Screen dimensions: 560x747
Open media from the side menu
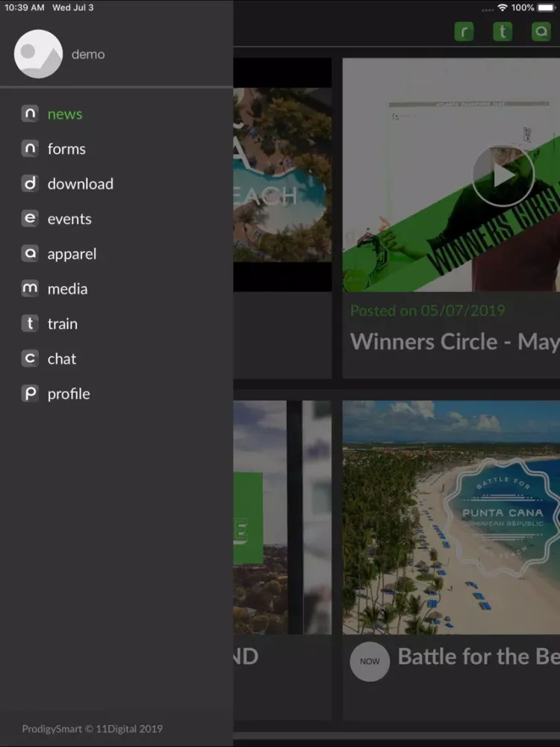point(68,289)
